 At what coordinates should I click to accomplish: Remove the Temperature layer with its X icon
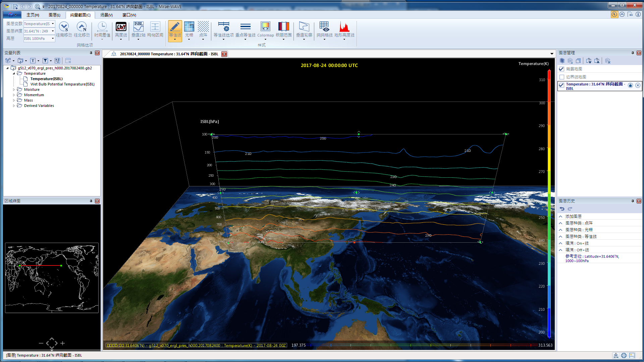(638, 85)
